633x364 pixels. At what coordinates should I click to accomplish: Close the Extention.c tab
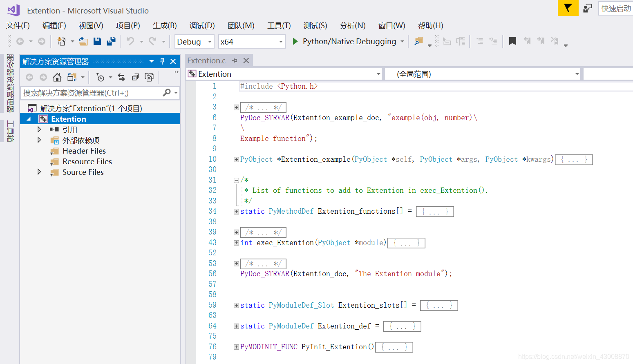246,60
